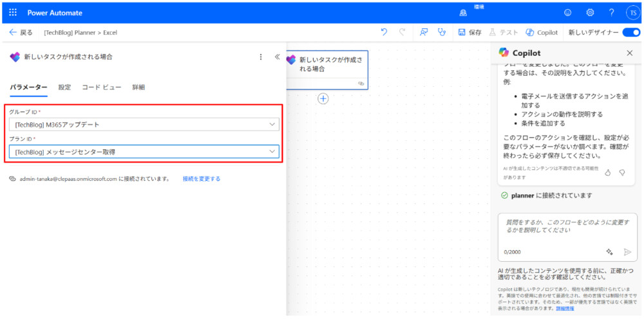Image resolution: width=644 pixels, height=319 pixels.
Task: Give thumbs up to Copilot response
Action: click(609, 173)
